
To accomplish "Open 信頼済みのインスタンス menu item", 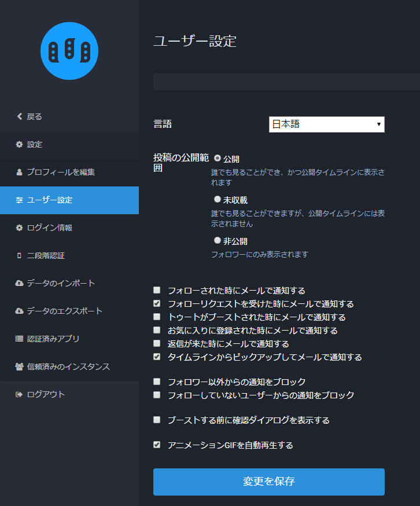I will pos(68,366).
